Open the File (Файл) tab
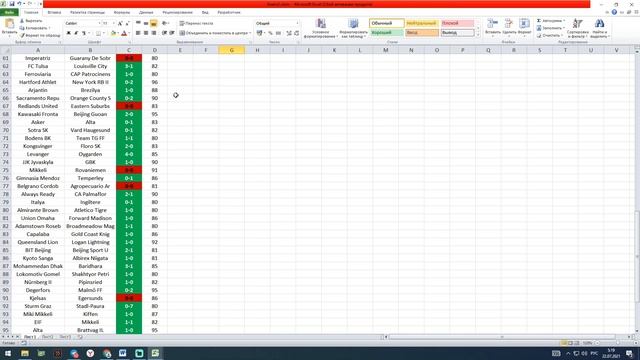The image size is (640, 360). [x=9, y=12]
